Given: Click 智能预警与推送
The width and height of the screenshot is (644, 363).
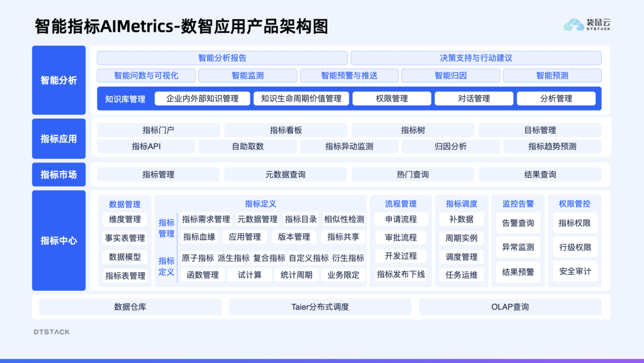Looking at the screenshot, I should (x=349, y=76).
